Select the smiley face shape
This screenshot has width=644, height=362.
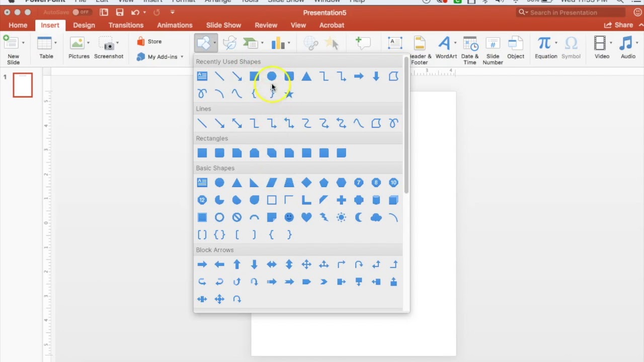tap(289, 217)
